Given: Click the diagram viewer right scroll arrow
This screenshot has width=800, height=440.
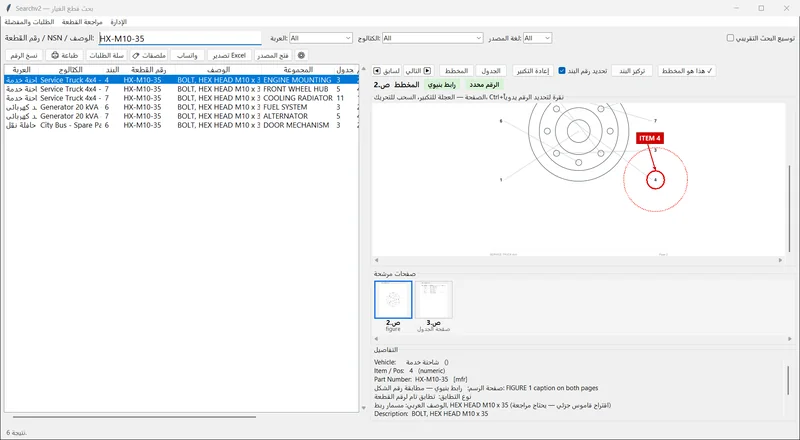Looking at the screenshot, I should [x=780, y=260].
